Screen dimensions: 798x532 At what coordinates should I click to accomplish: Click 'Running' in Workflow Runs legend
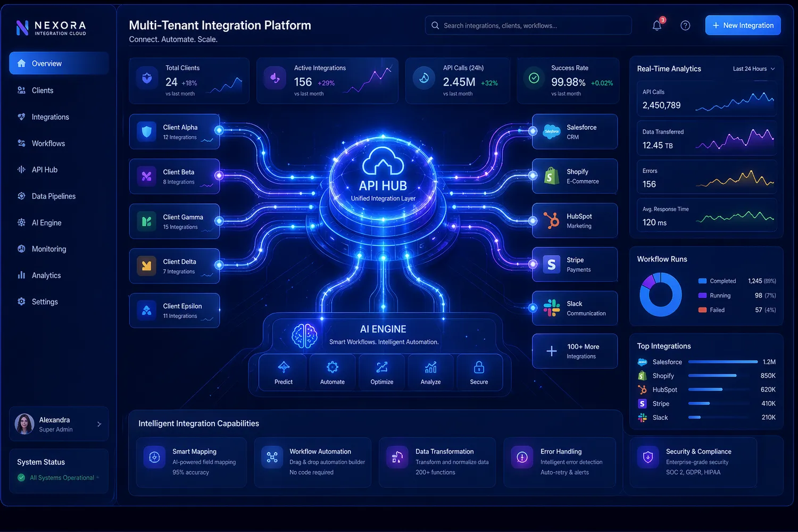point(720,296)
